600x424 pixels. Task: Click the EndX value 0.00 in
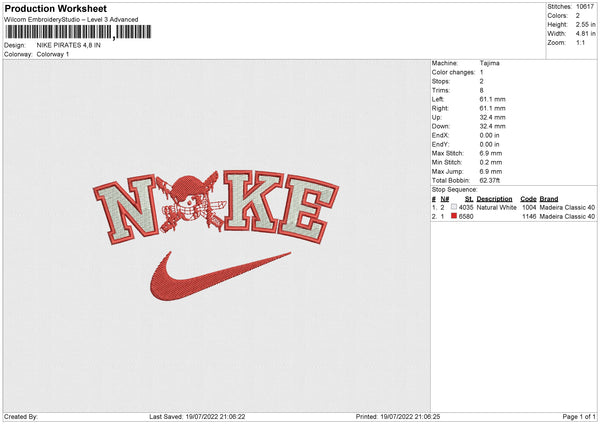point(489,135)
